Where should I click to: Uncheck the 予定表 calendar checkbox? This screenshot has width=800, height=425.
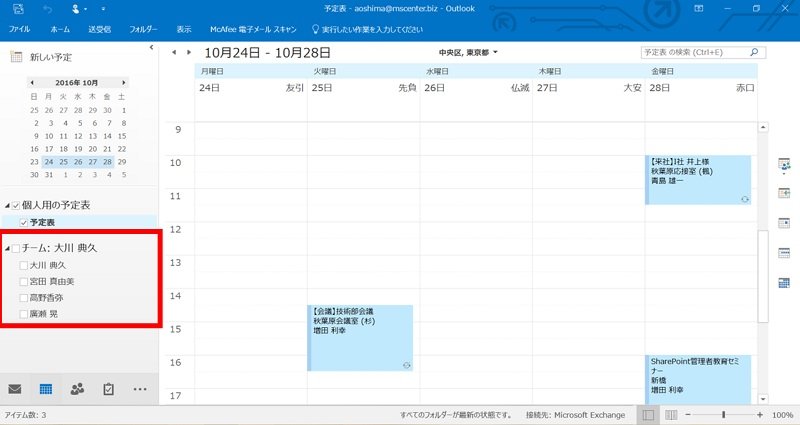23,222
